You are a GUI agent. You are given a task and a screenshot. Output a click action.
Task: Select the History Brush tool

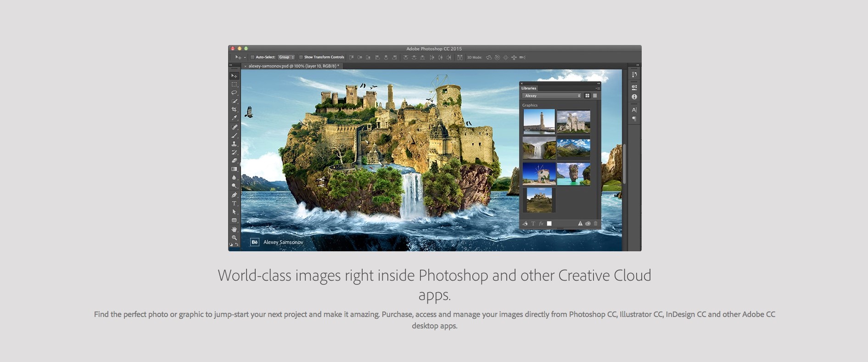pos(234,152)
